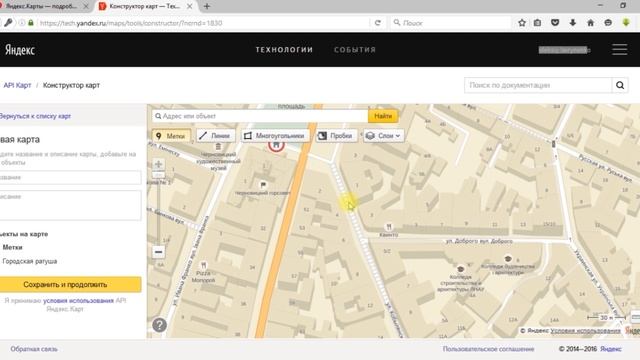Open Пользовательское соглашение footer link
The width and height of the screenshot is (640, 360).
[489, 349]
